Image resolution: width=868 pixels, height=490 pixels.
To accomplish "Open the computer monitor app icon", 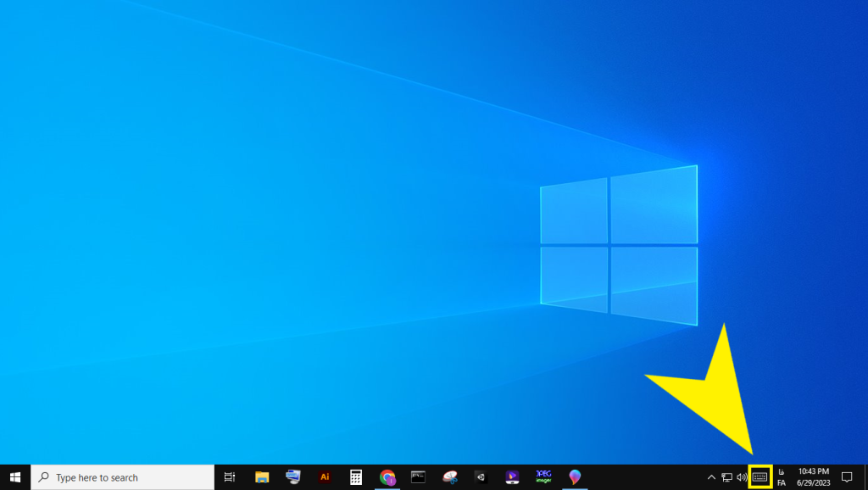I will tap(293, 477).
